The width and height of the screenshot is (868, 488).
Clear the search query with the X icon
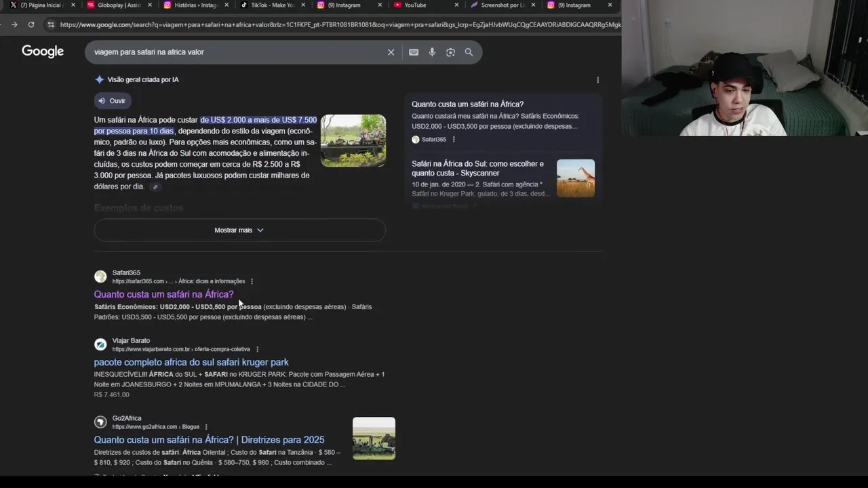[391, 52]
